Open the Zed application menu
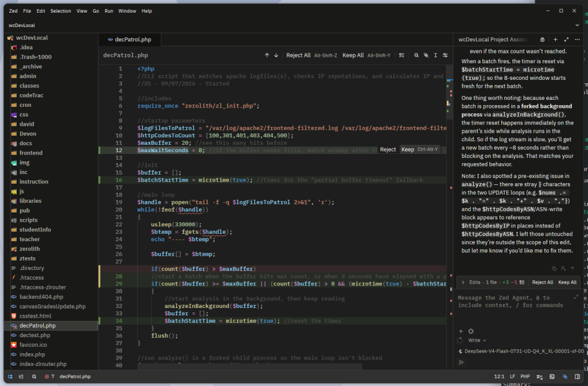Viewport: 588px width, 386px height. pos(13,11)
